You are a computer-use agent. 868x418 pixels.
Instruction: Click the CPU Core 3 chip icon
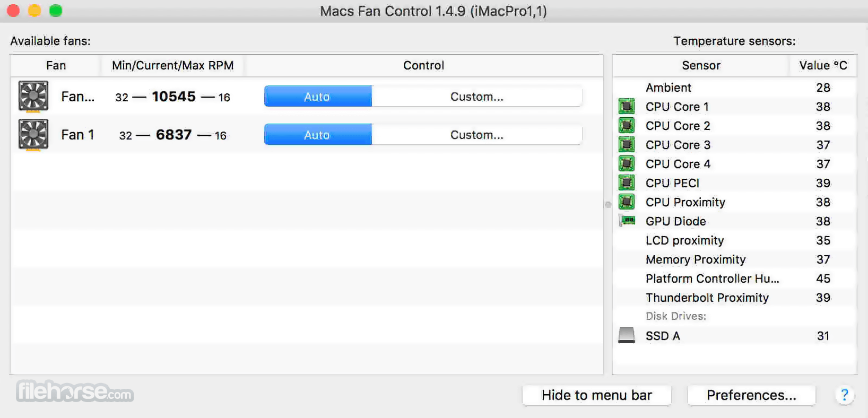(627, 145)
